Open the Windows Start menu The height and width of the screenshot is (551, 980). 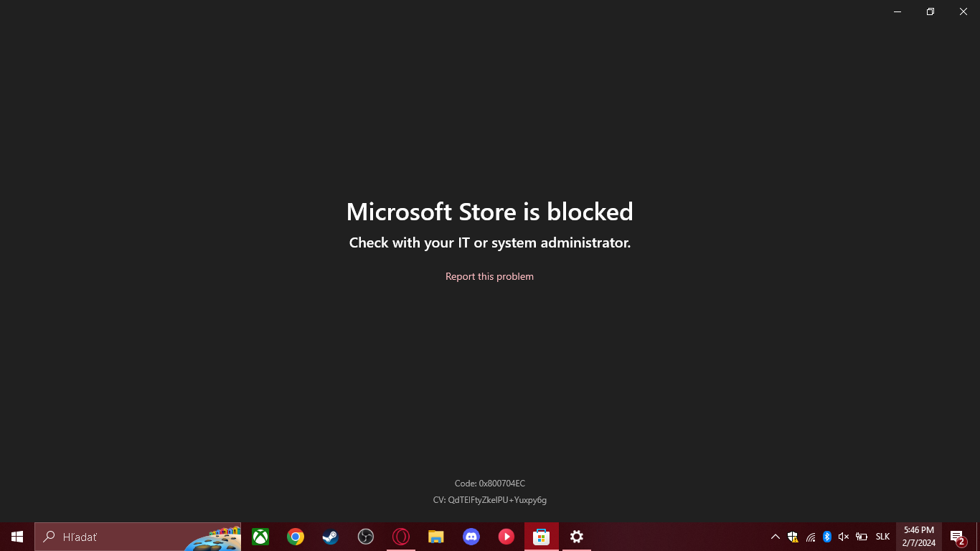17,537
